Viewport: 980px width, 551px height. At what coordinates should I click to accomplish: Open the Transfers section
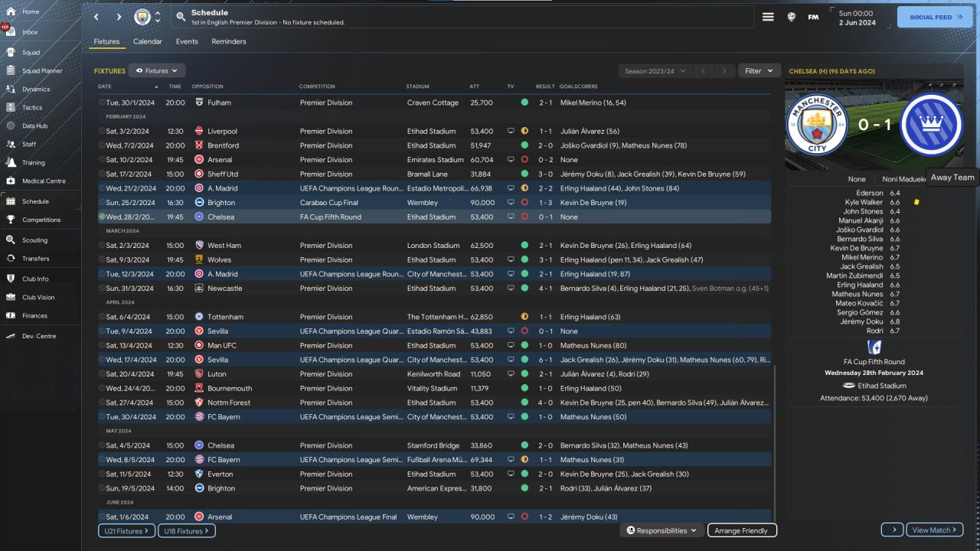[36, 259]
